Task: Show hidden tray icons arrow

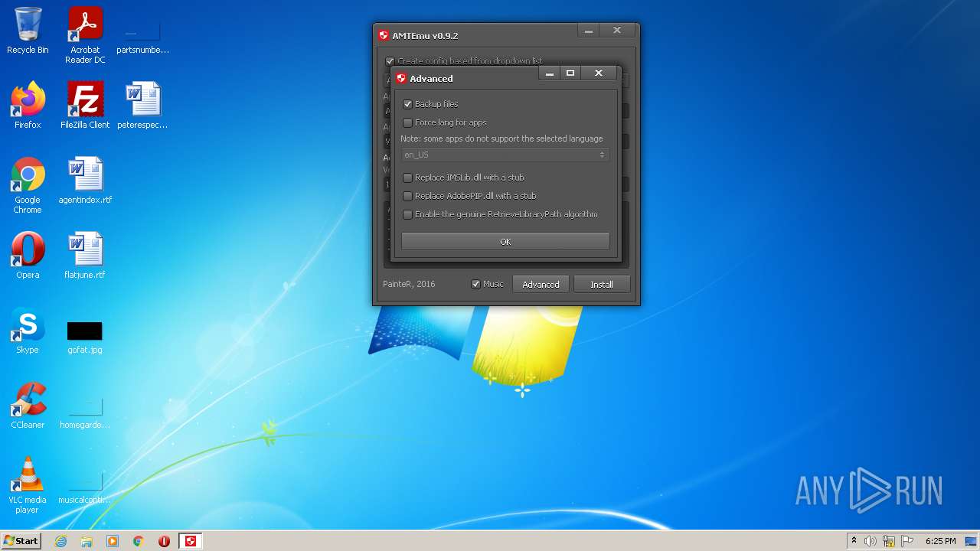Action: (x=854, y=540)
